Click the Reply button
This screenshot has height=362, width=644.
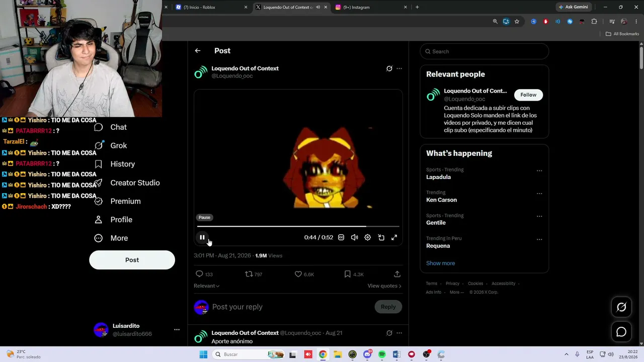[388, 307]
